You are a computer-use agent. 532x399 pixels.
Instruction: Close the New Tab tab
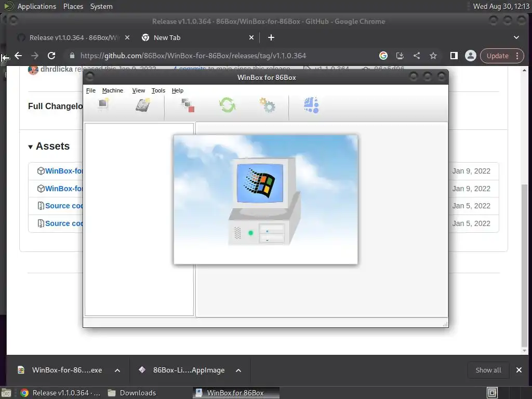[x=251, y=37]
